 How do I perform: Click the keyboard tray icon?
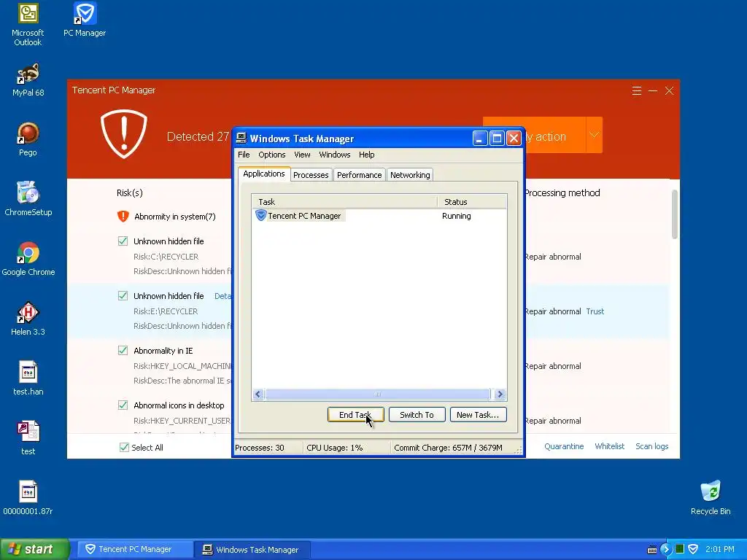[652, 550]
